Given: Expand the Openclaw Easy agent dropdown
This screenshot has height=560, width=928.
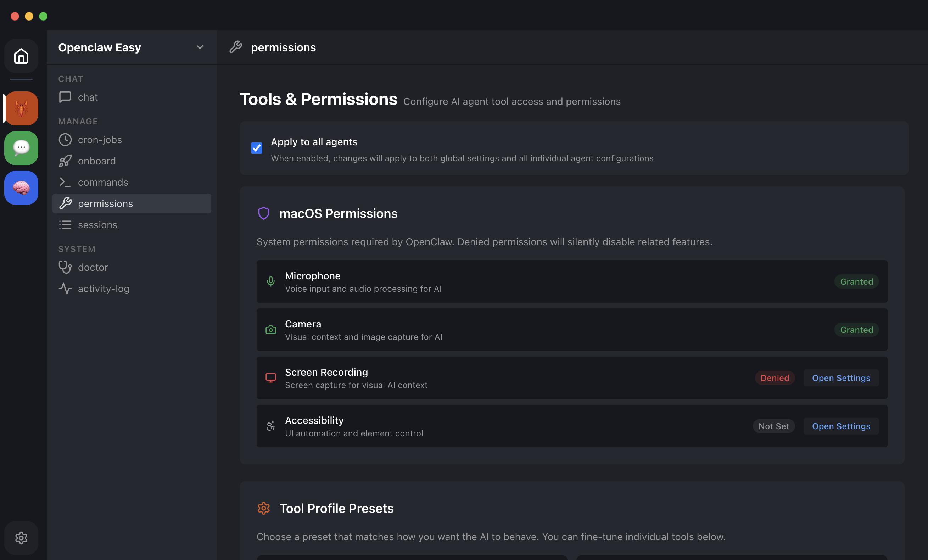Looking at the screenshot, I should tap(200, 47).
